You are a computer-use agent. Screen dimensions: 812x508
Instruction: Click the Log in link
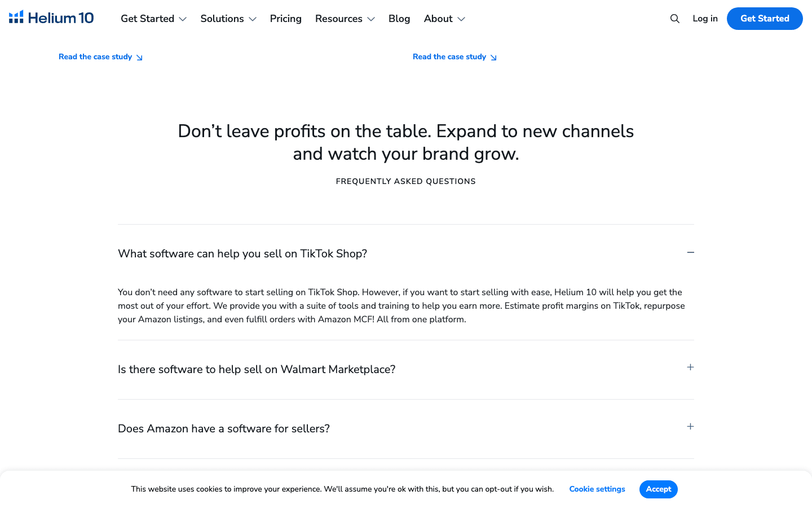(705, 19)
